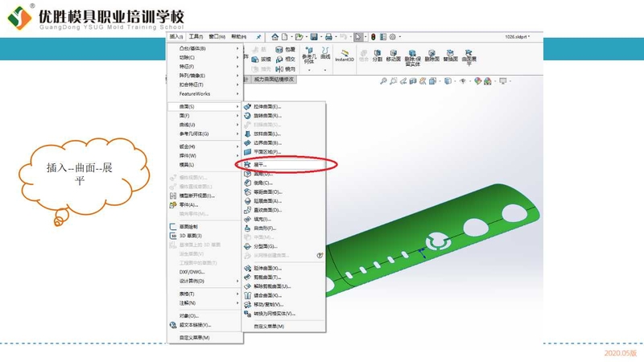The width and height of the screenshot is (644, 362).
Task: Click the 曲线 (Curves) ribbon tool
Action: pyautogui.click(x=325, y=53)
